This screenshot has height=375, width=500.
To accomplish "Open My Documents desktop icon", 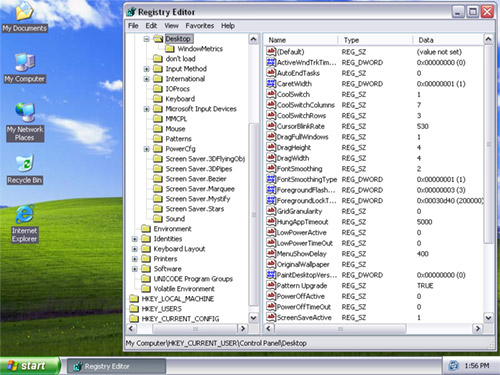I will [24, 17].
